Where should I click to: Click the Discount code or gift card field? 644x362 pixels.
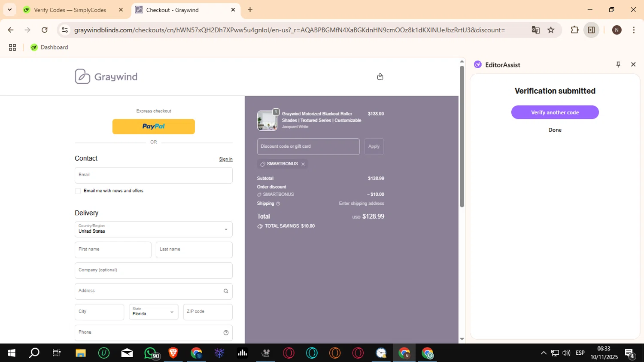[x=308, y=146]
